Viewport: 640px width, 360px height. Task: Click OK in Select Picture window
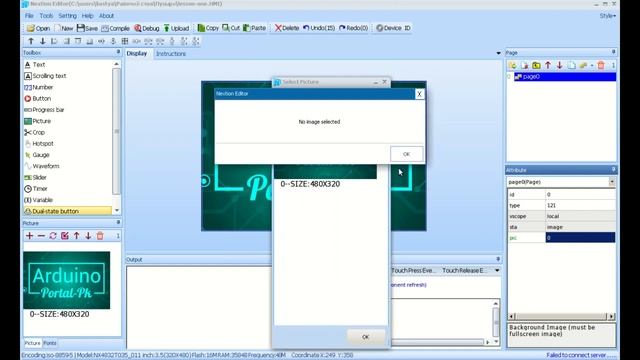365,337
